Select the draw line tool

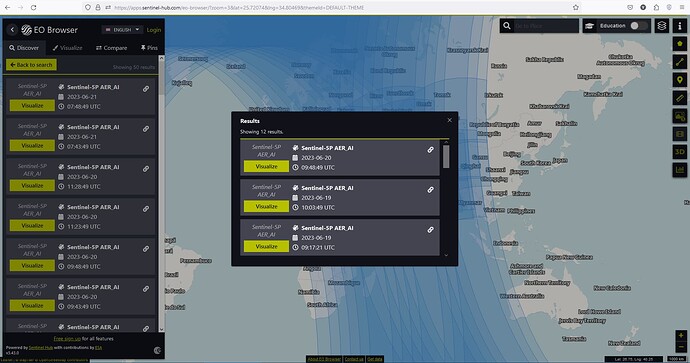680,62
